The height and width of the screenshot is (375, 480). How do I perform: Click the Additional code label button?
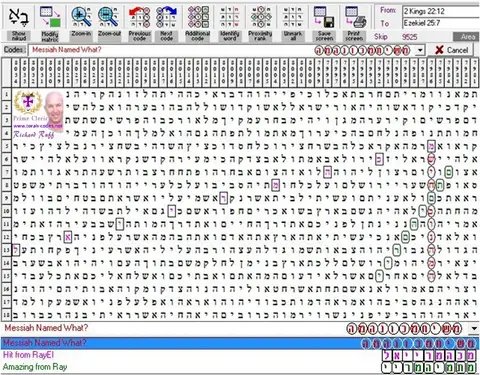coord(198,36)
